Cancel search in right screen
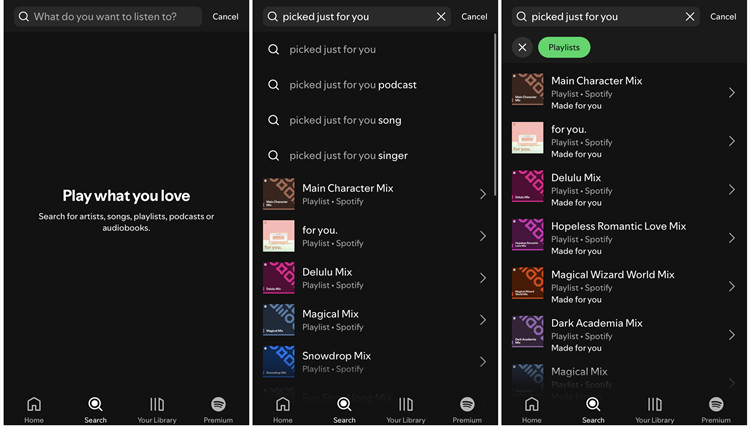This screenshot has width=750, height=428. [x=723, y=17]
